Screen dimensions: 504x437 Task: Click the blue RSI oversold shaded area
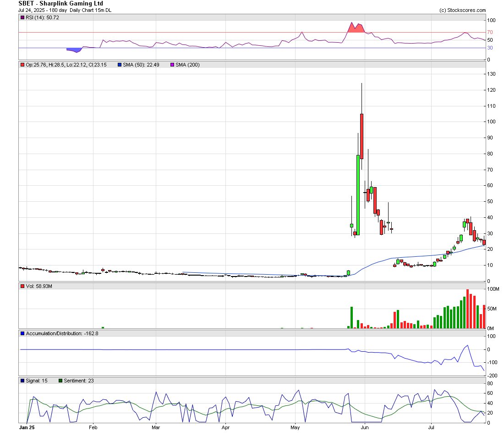click(x=75, y=50)
